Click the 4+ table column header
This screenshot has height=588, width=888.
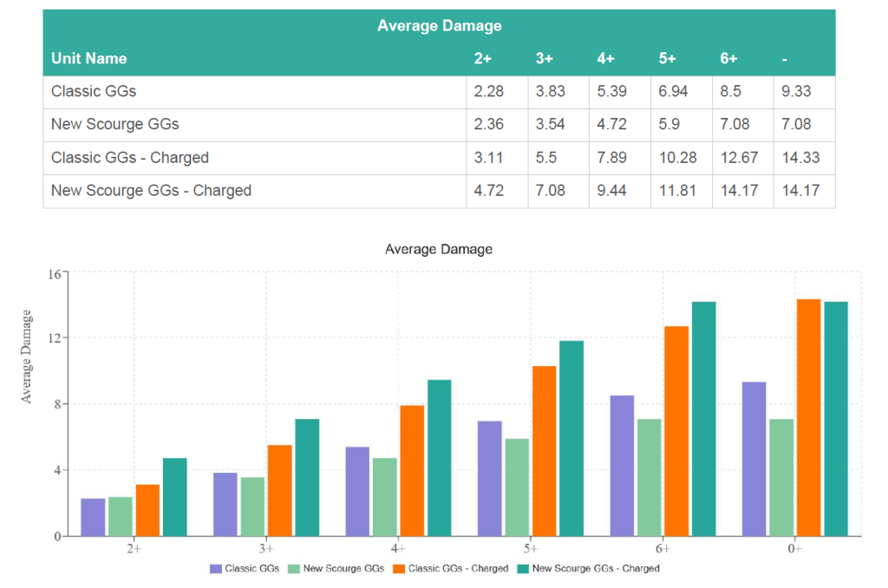pos(606,59)
